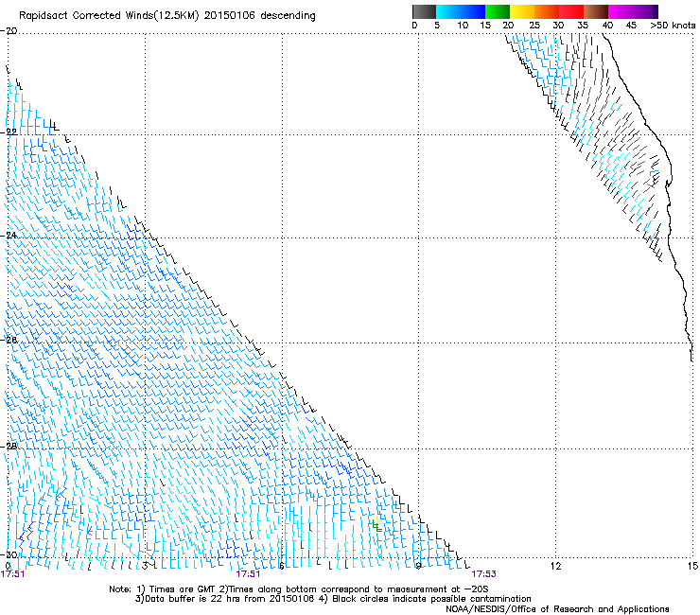Click the green-yellow wind barb near longitude 8

377,525
